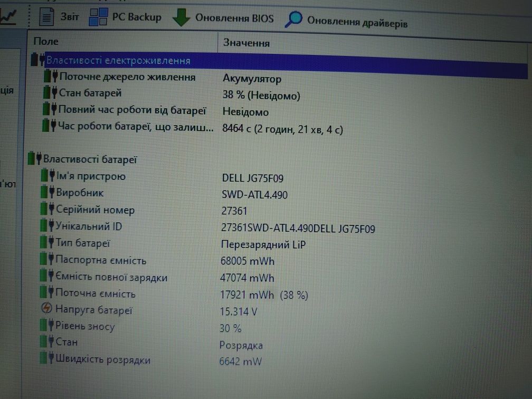The image size is (532, 399).
Task: Select the Швидкість розрядки field
Action: [x=103, y=359]
